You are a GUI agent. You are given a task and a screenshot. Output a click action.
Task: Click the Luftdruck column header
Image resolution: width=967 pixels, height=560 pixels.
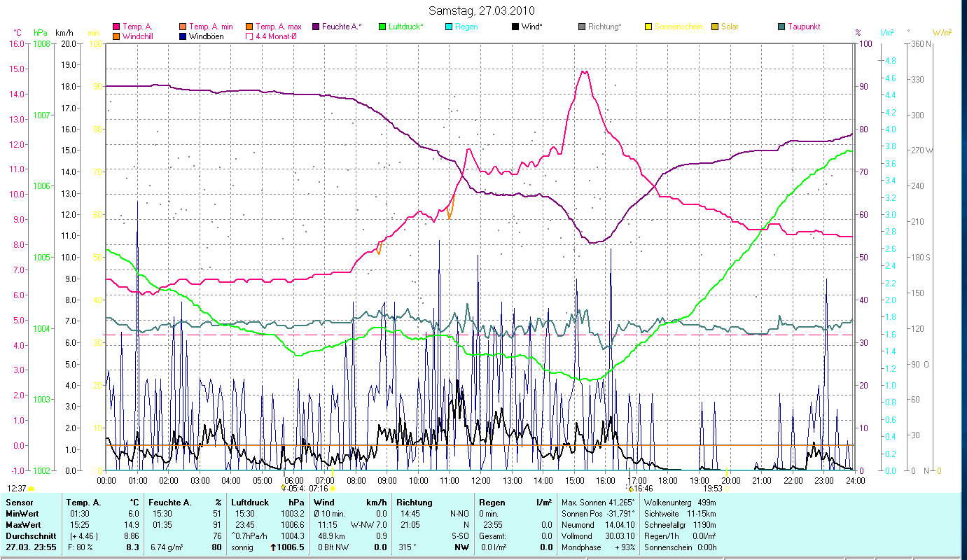(x=249, y=502)
